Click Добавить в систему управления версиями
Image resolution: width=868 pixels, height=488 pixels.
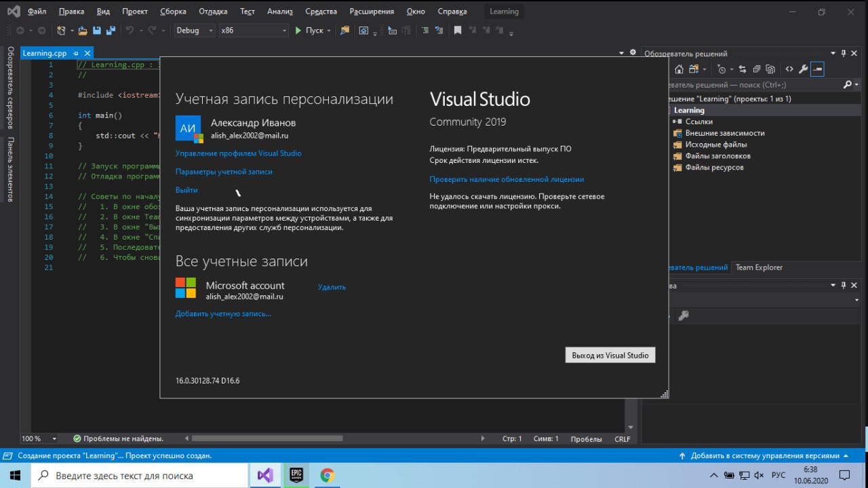[x=764, y=456]
